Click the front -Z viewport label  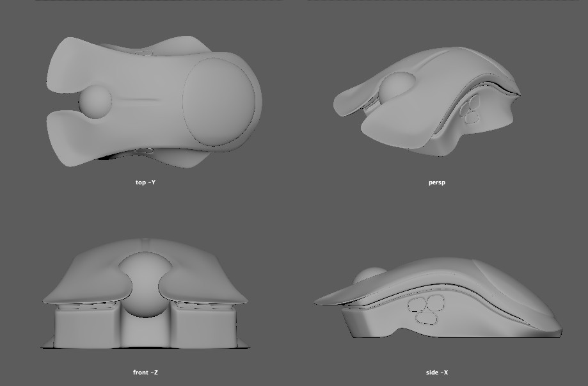click(144, 371)
